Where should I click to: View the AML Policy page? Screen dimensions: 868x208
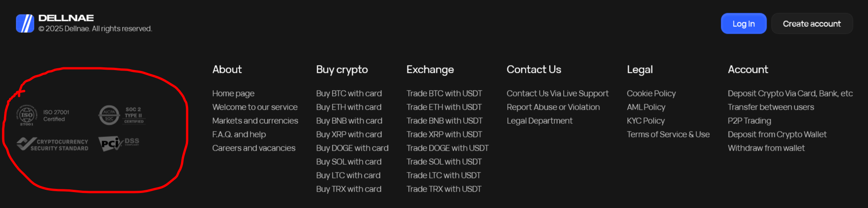tap(646, 107)
